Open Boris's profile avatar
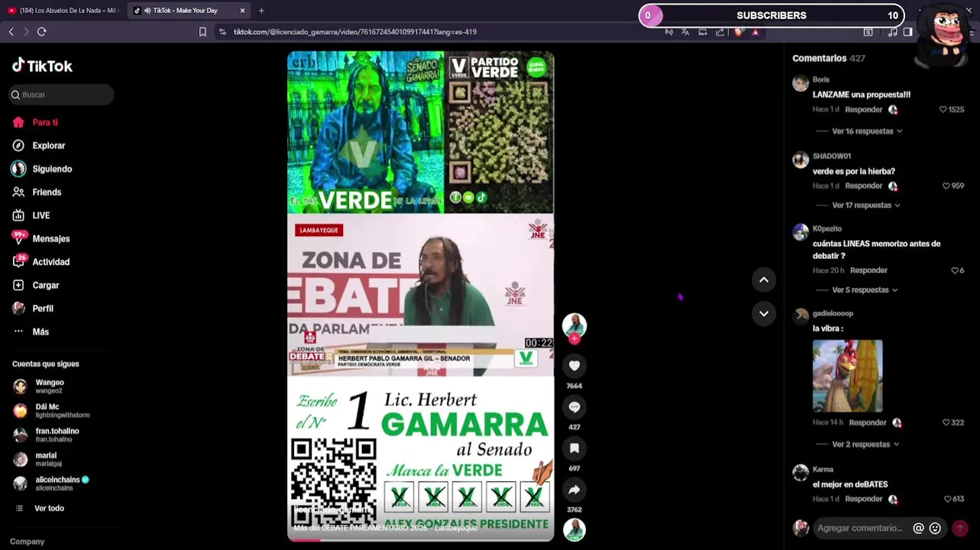Viewport: 980px width, 550px height. (x=800, y=84)
